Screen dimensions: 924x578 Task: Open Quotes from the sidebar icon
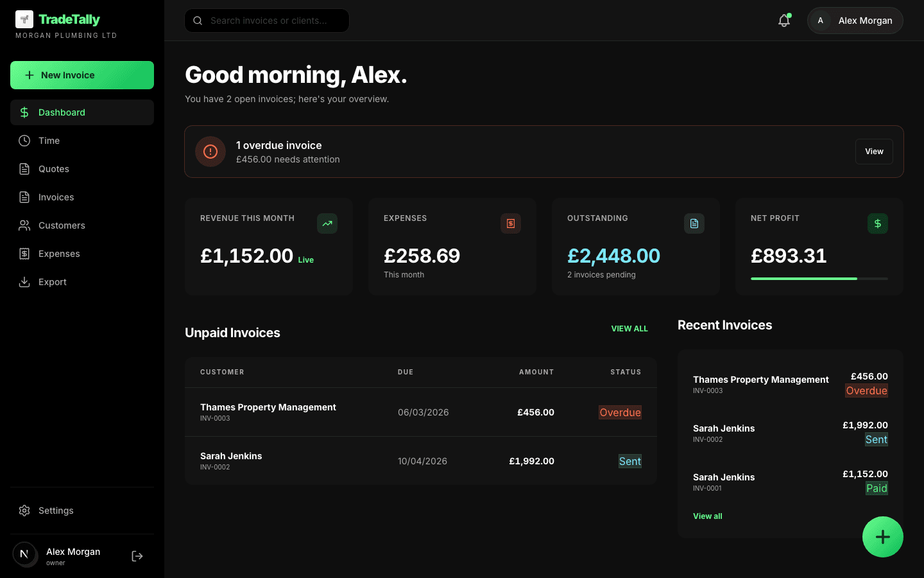click(24, 168)
